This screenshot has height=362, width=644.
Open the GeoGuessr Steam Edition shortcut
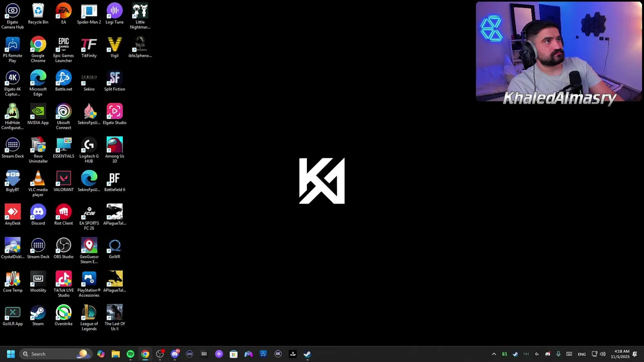89,251
